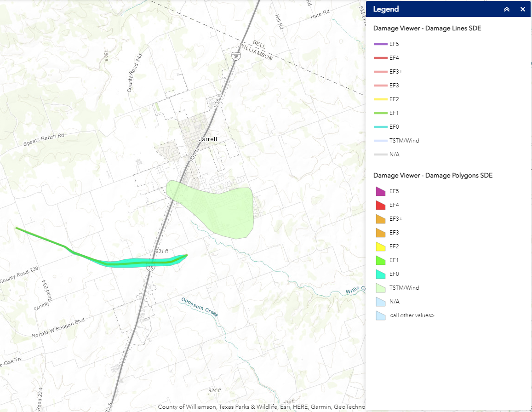The width and height of the screenshot is (532, 412).
Task: Click the 931 ft elevation label
Action: tap(162, 251)
